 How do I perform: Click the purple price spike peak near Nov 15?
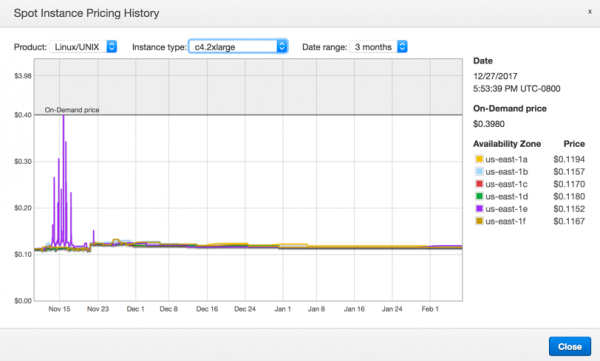(x=64, y=116)
